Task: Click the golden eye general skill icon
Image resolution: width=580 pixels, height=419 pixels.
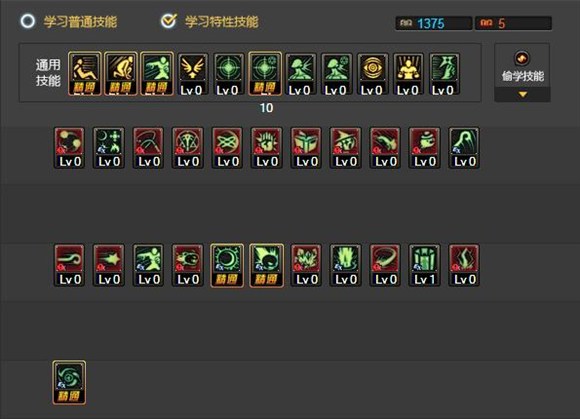Action: click(373, 74)
